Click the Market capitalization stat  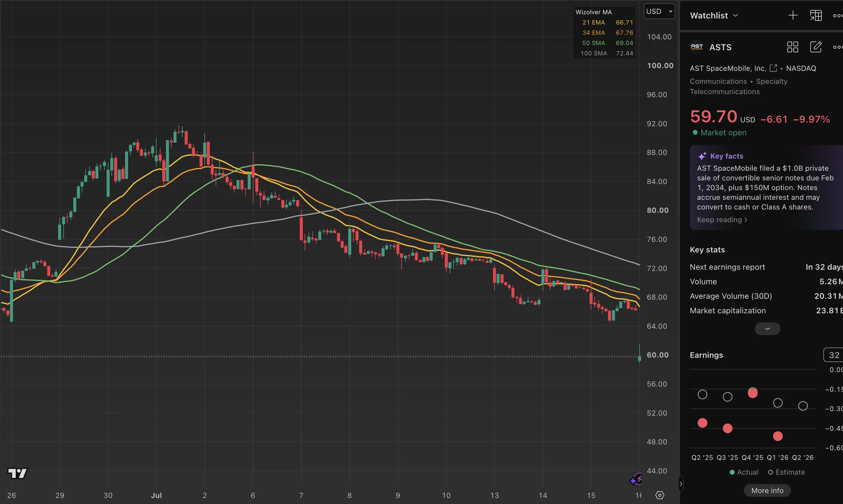[x=766, y=310]
